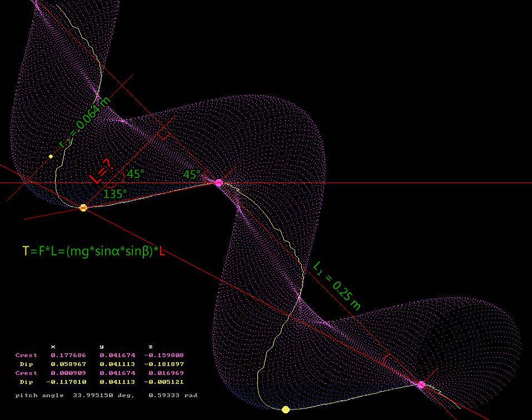Click the 'y' column header

tap(102, 347)
